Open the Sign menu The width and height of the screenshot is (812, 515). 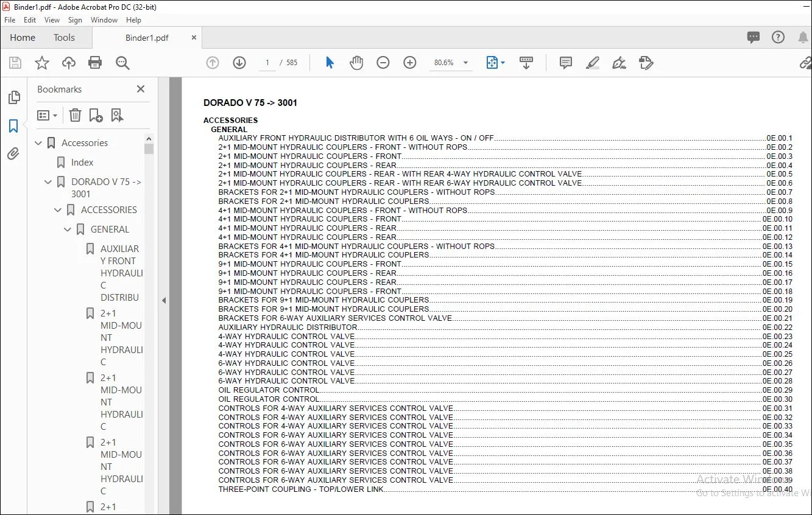75,20
